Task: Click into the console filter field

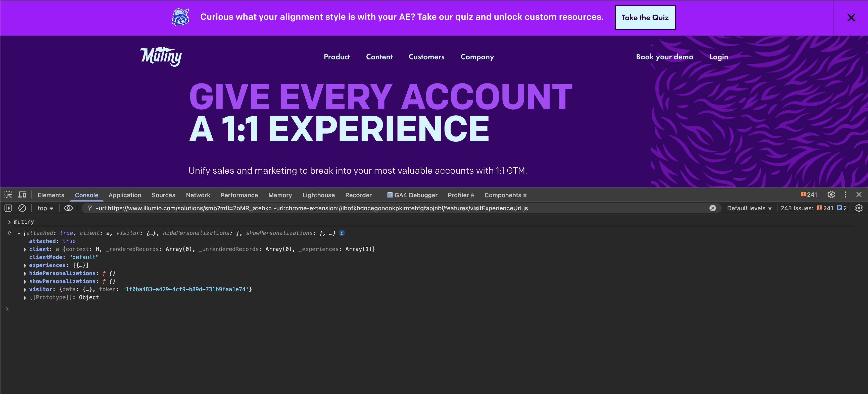Action: click(x=371, y=208)
